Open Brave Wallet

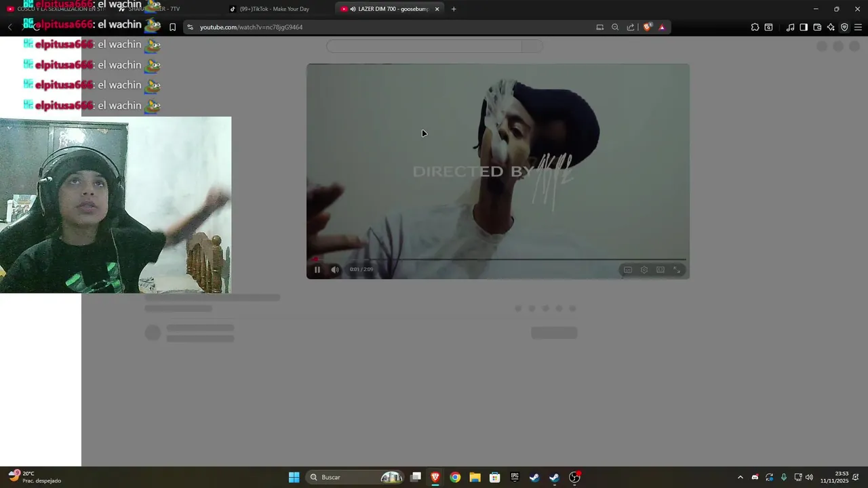click(x=817, y=27)
